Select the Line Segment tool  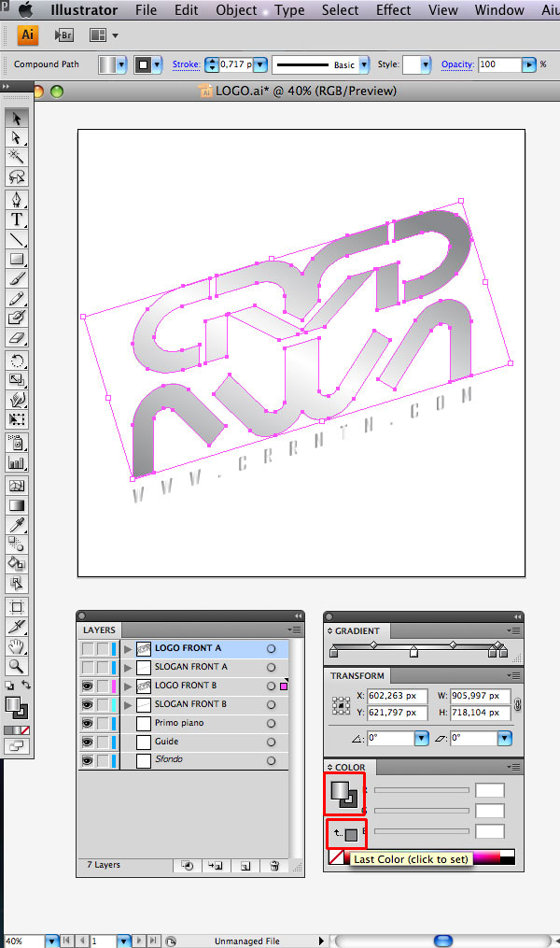point(16,239)
